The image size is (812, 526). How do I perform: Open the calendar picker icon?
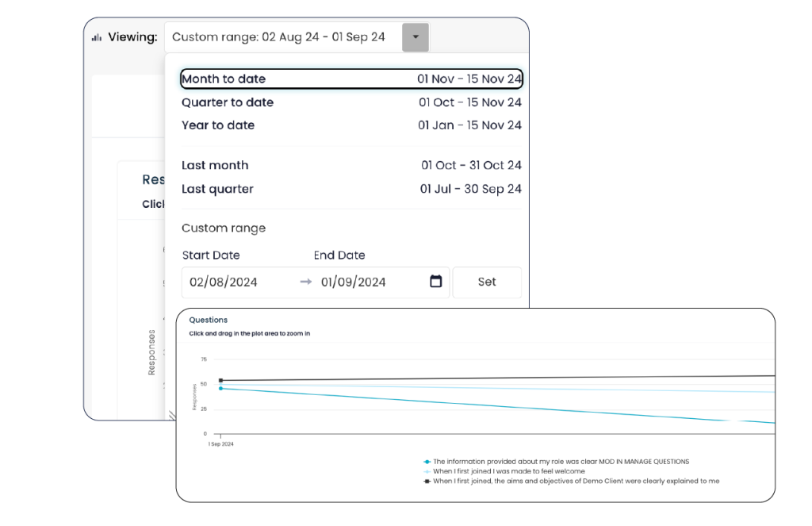click(x=436, y=282)
